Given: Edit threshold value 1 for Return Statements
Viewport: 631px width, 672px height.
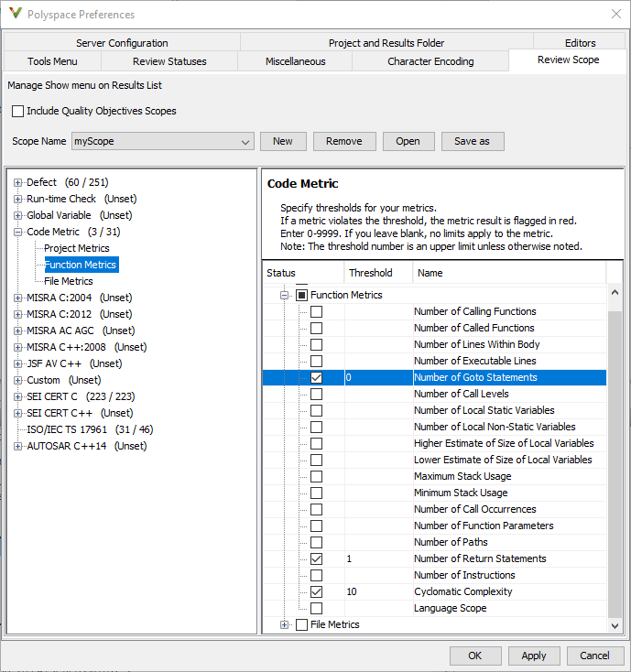Looking at the screenshot, I should [378, 558].
